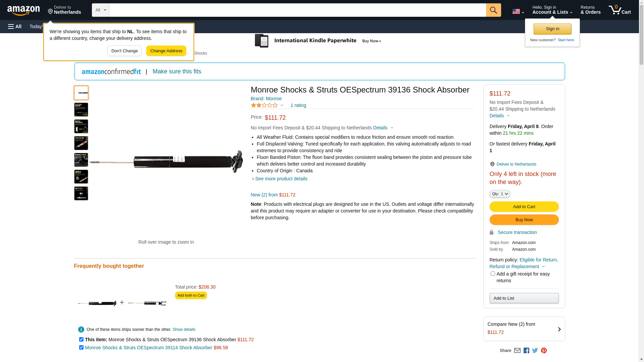Open the quantity dropdown
The image size is (644, 362).
500,194
